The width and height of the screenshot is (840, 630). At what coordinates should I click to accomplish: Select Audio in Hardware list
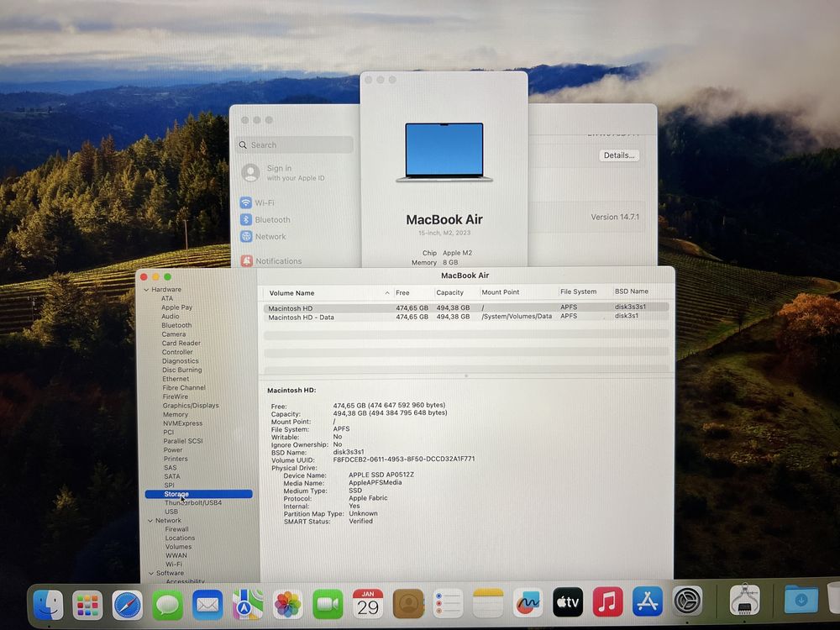point(171,316)
